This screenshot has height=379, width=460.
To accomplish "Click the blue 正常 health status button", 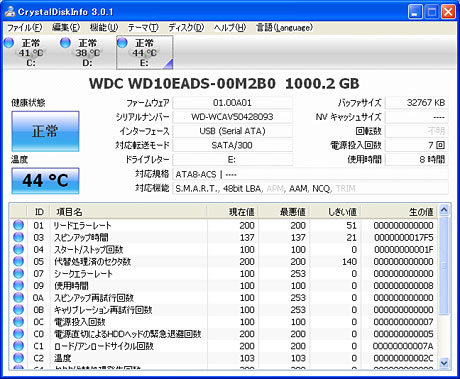I will [x=45, y=131].
